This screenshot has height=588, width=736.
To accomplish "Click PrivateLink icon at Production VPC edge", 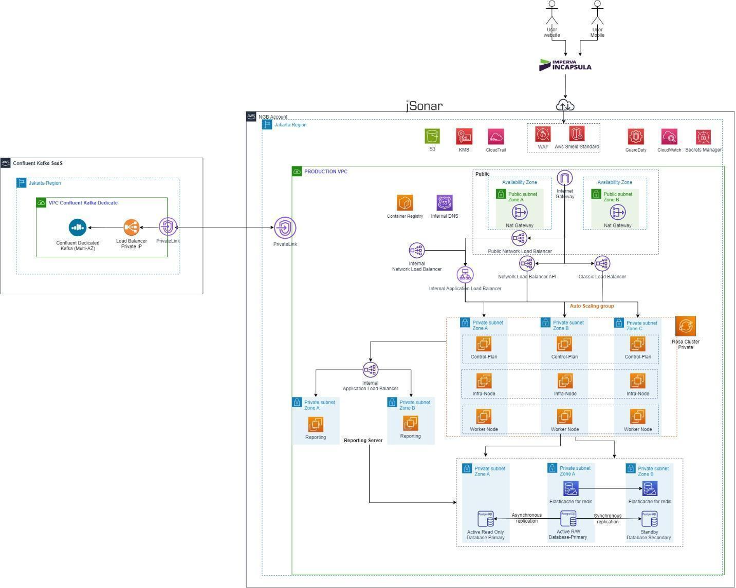I will pos(284,227).
